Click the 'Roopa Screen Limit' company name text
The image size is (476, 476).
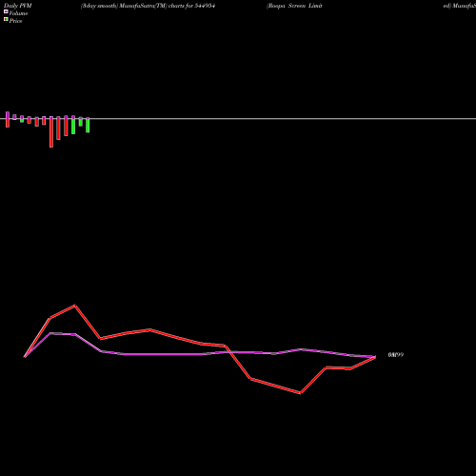coord(294,6)
